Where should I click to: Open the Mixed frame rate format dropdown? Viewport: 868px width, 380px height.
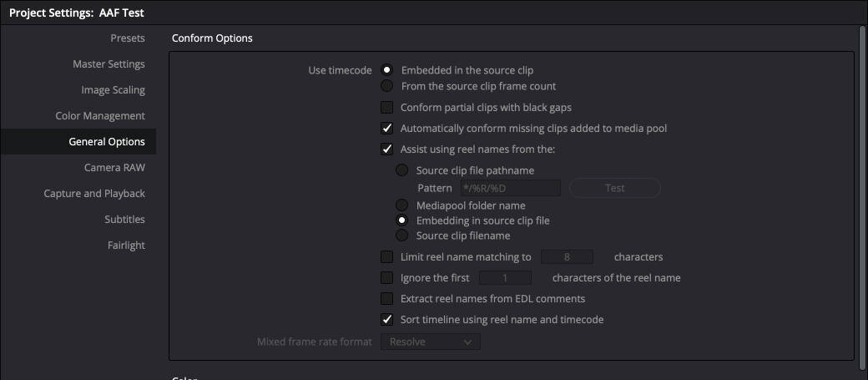430,342
